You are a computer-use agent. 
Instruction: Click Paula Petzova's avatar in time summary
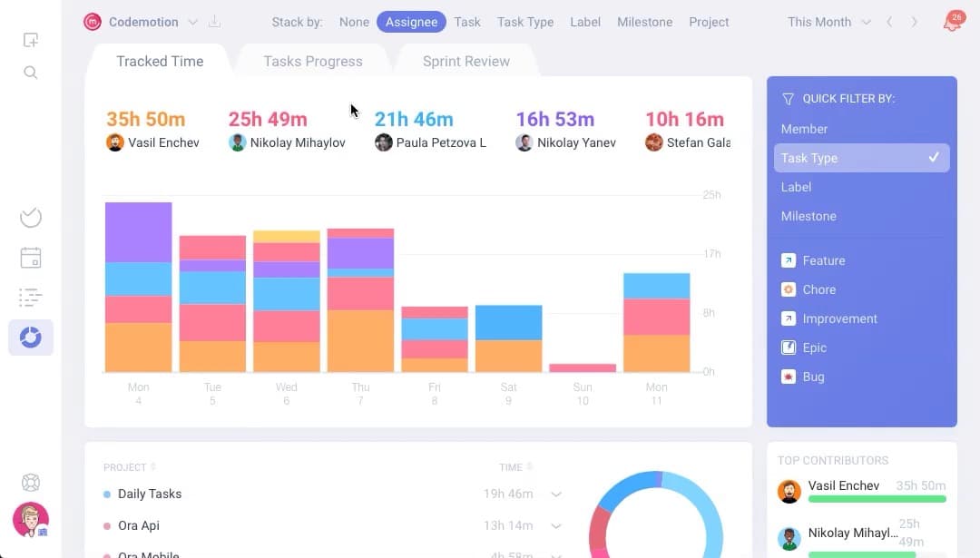click(x=384, y=142)
